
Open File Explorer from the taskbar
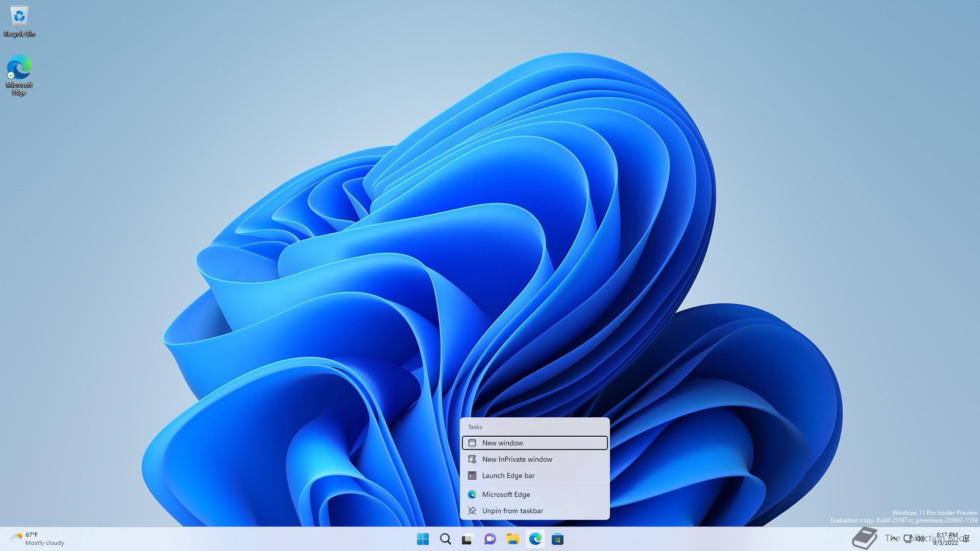[512, 539]
